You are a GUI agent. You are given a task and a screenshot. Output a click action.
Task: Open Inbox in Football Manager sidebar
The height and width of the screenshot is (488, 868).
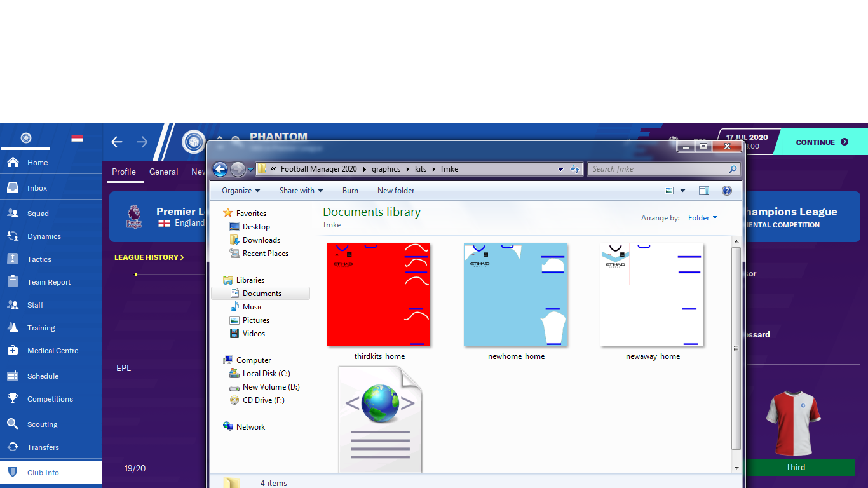coord(51,188)
